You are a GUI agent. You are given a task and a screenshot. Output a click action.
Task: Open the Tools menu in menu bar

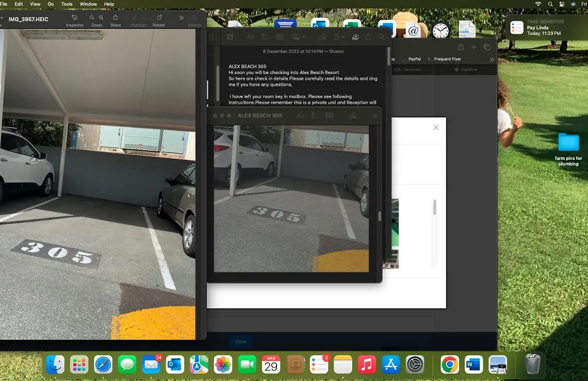click(x=67, y=4)
